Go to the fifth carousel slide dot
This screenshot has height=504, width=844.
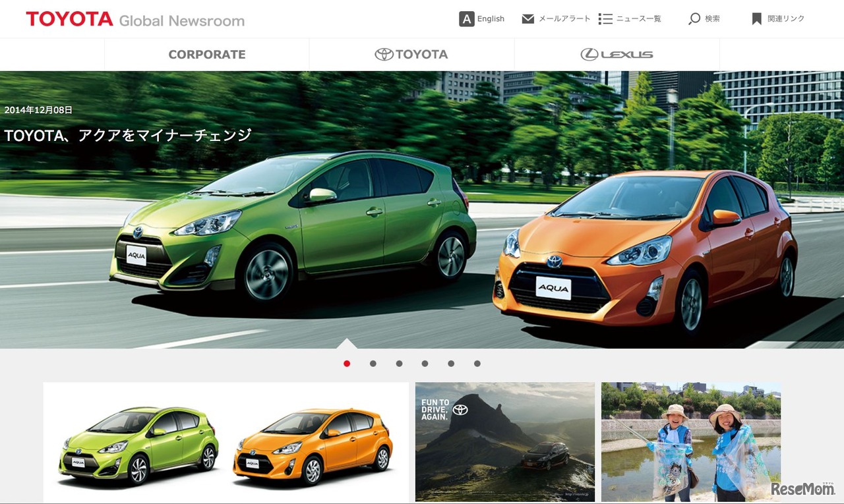click(451, 364)
